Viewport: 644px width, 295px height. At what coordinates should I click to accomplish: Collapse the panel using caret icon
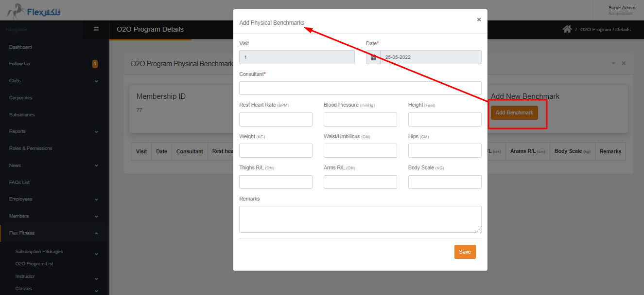pos(613,63)
